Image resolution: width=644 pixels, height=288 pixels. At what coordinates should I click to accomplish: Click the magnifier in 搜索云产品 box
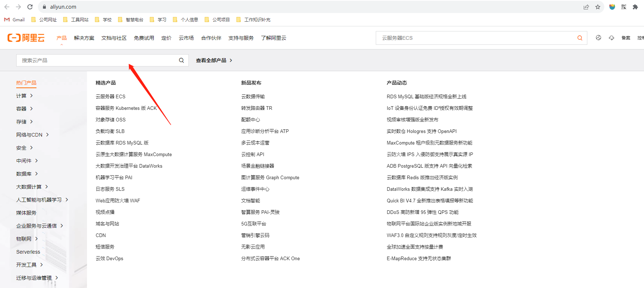tap(182, 60)
